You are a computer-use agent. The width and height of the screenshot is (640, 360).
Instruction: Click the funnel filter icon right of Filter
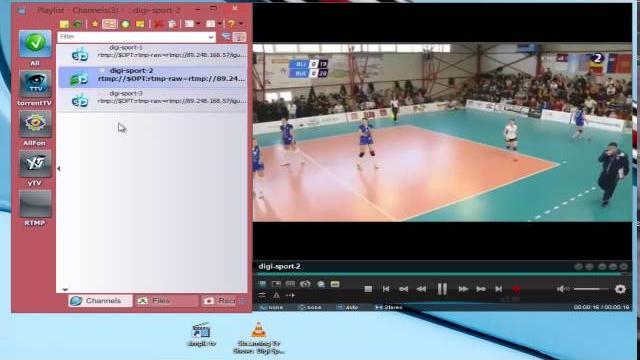226,37
